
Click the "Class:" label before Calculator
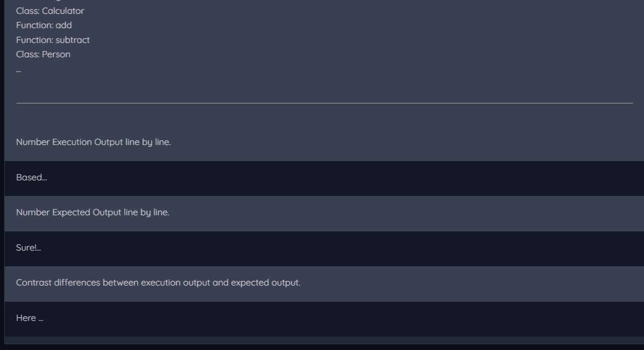coord(28,11)
